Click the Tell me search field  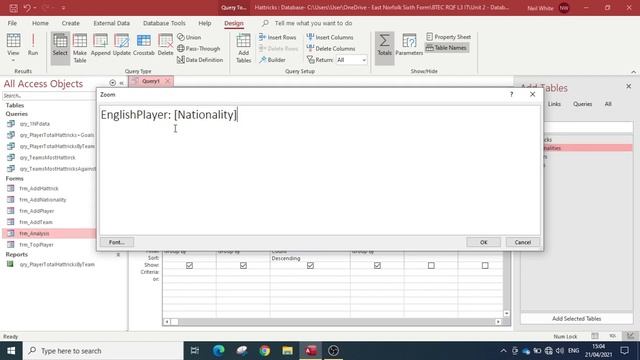tap(313, 23)
